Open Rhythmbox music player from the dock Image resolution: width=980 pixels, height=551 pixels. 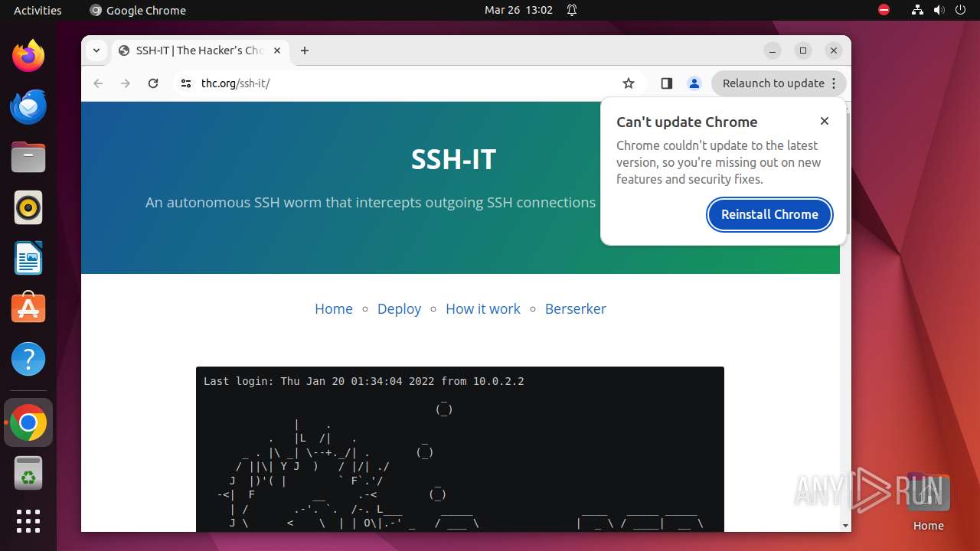(28, 207)
